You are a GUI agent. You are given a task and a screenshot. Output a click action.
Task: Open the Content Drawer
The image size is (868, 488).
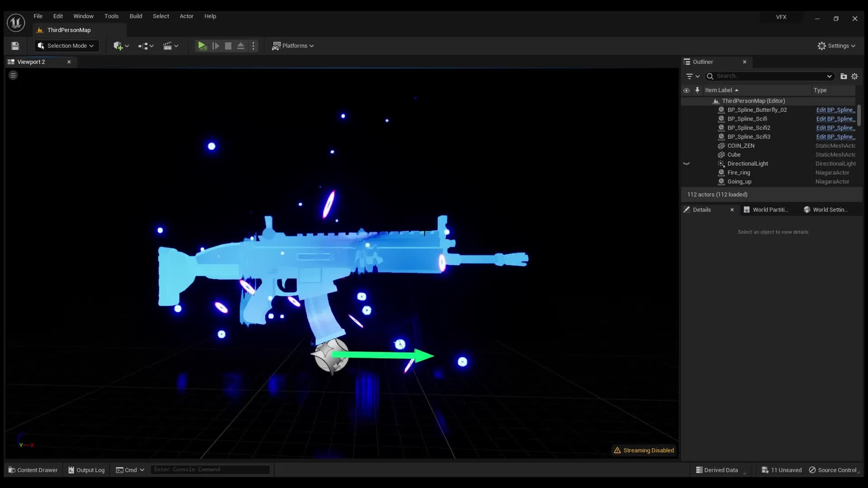coord(33,469)
